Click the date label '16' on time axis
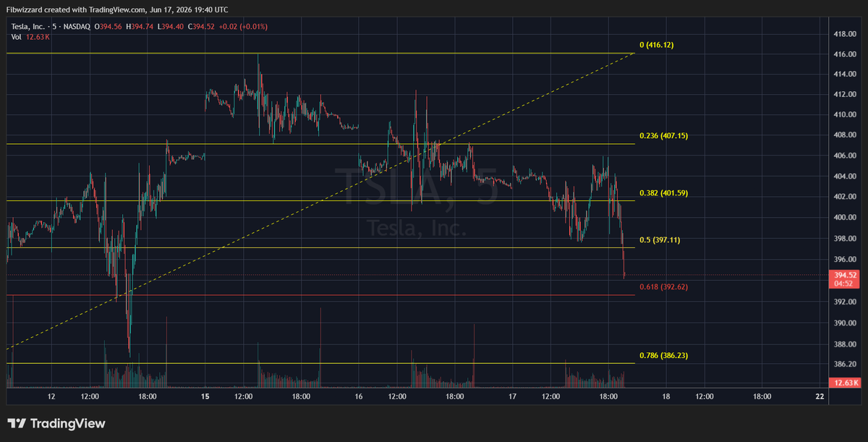This screenshot has width=868, height=442. pyautogui.click(x=359, y=396)
